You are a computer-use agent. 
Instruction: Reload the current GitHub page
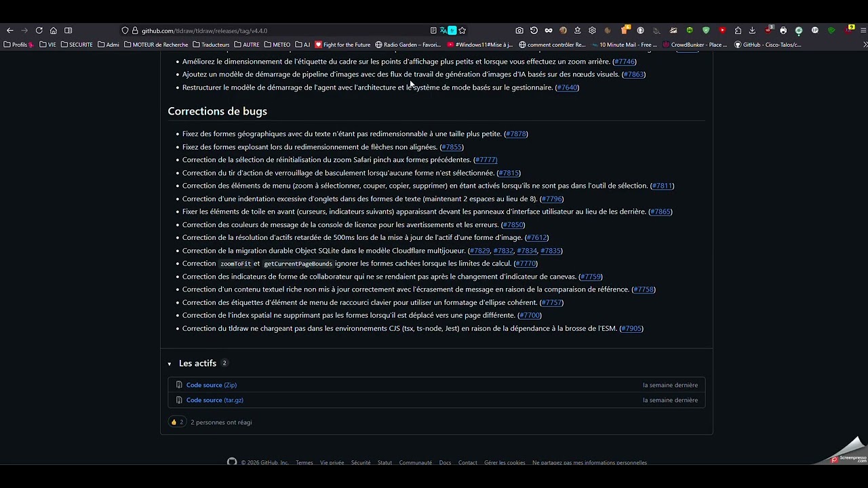tap(39, 30)
